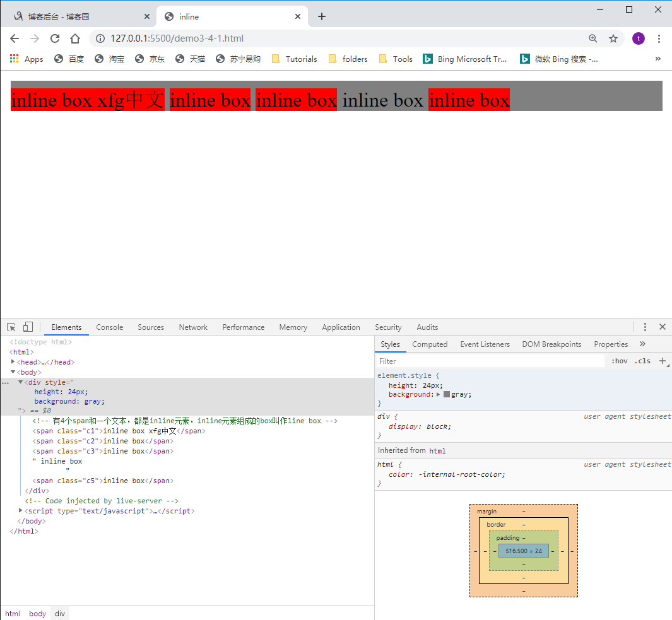Select the span class c1 node
672x620 pixels.
[119, 431]
